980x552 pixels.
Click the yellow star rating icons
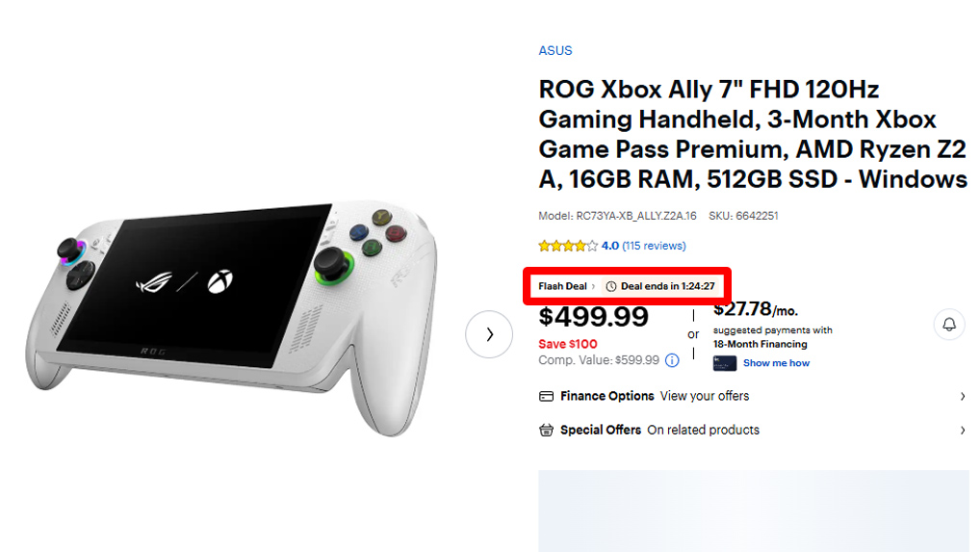coord(568,246)
